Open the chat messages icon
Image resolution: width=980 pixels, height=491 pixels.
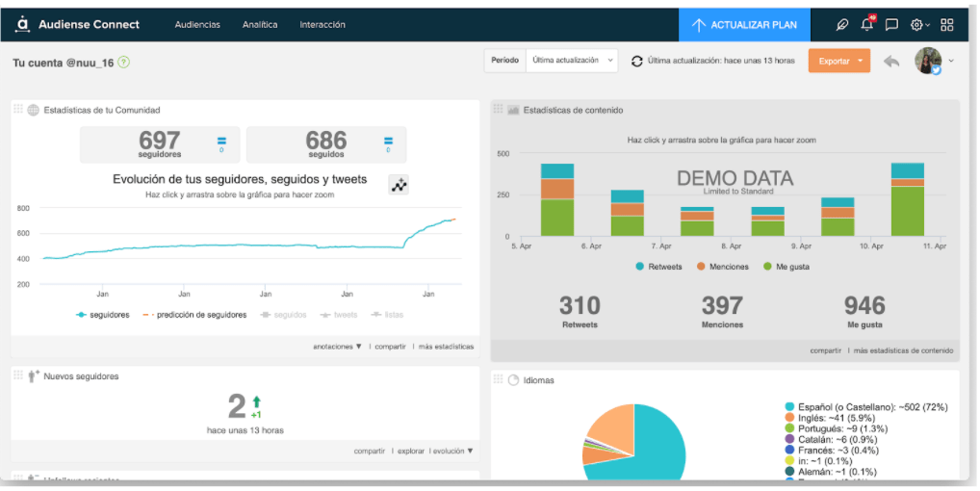891,25
